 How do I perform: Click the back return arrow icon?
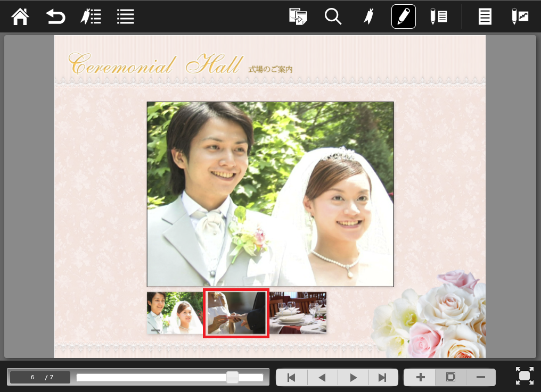(55, 16)
